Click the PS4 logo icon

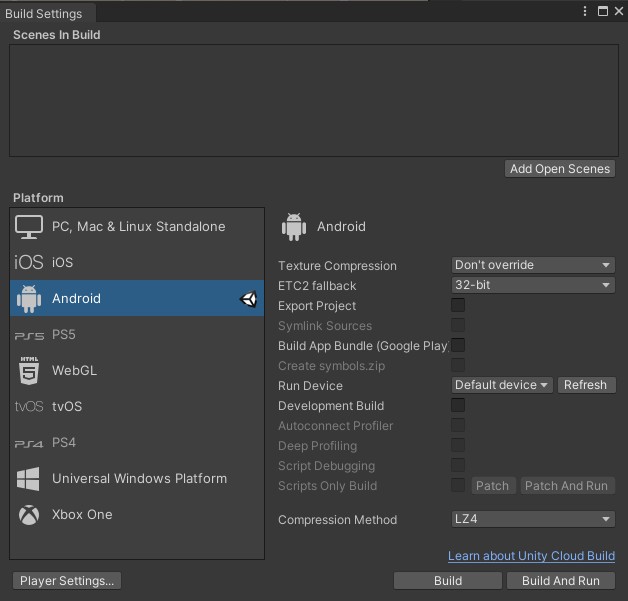[x=28, y=444]
